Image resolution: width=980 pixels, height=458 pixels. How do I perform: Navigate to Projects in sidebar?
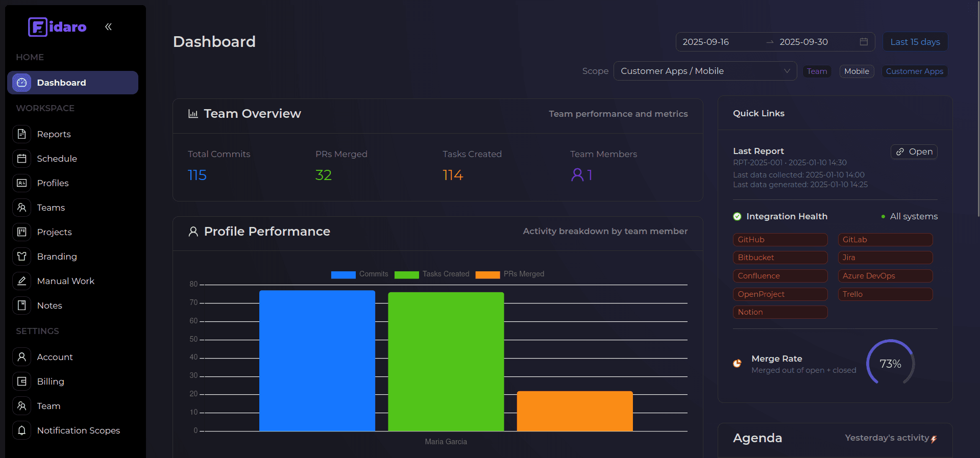tap(54, 232)
